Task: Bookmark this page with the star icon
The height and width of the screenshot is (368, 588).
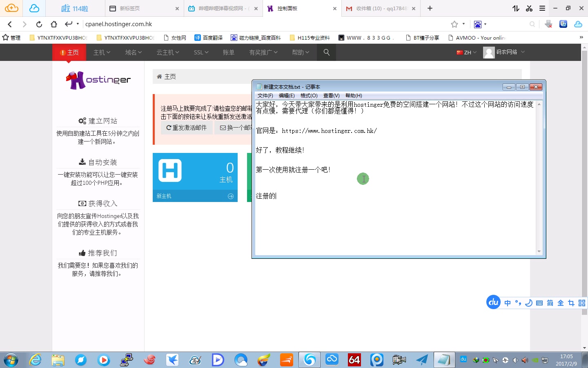Action: [454, 24]
